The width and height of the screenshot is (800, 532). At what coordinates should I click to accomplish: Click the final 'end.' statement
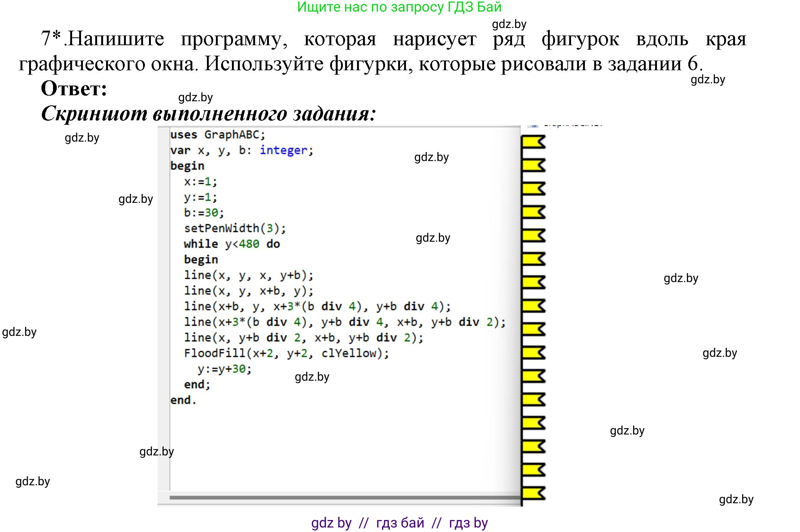(x=183, y=400)
